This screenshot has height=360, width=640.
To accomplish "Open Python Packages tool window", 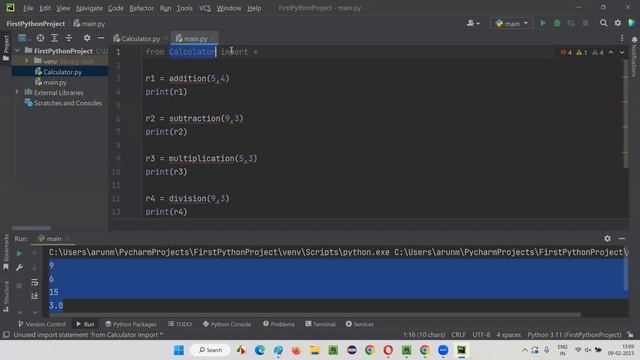I will click(131, 324).
